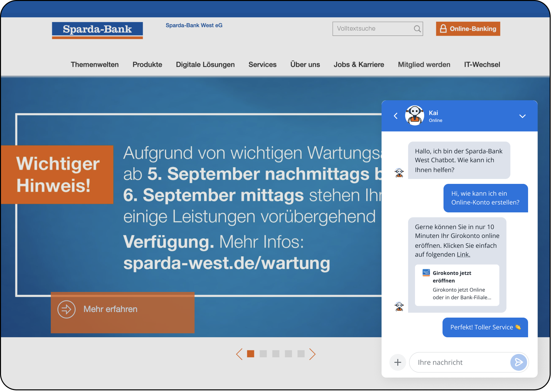
Task: Click Kai chatbot avatar in header
Action: click(x=415, y=115)
